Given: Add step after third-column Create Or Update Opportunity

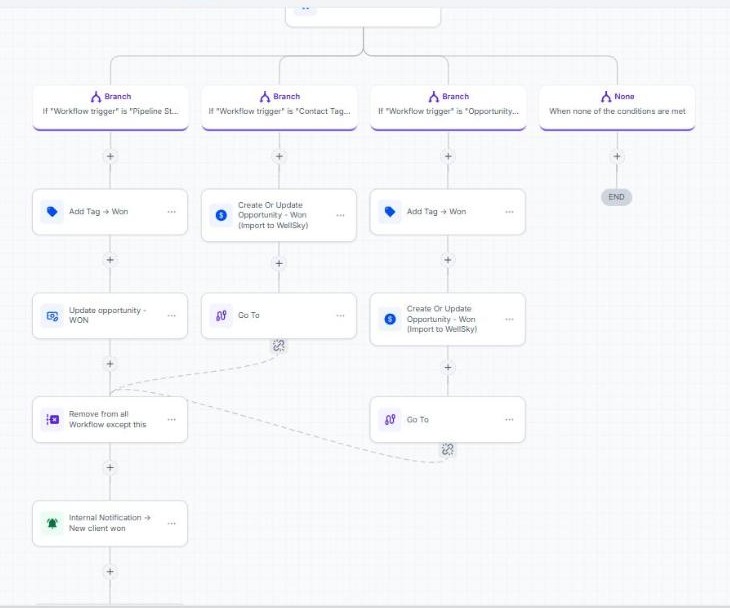Looking at the screenshot, I should click(448, 367).
